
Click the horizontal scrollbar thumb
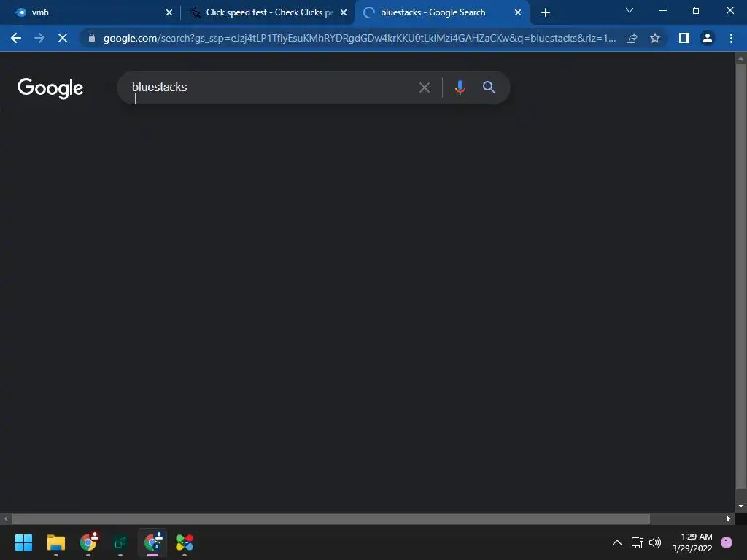(331, 518)
